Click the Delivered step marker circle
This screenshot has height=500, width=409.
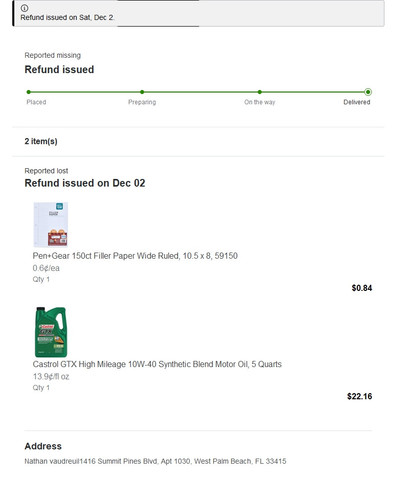click(x=368, y=92)
